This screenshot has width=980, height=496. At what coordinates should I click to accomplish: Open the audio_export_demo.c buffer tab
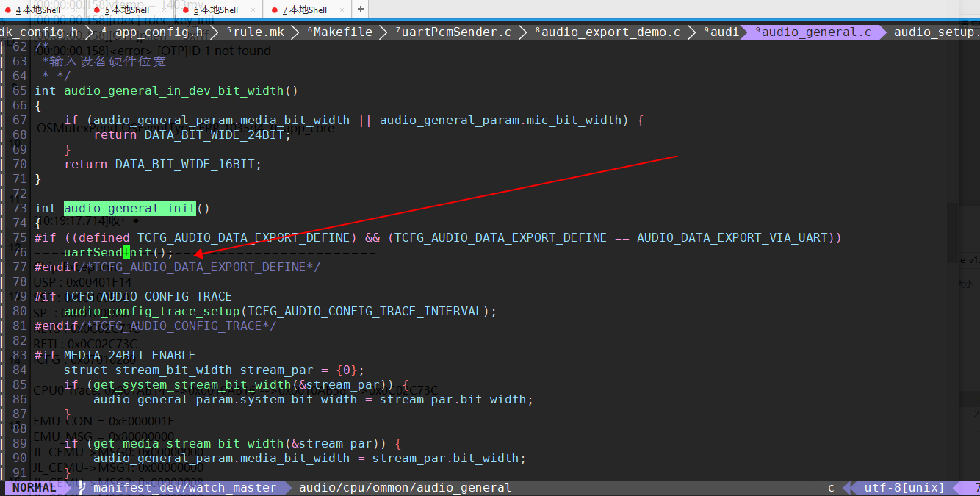tap(608, 32)
